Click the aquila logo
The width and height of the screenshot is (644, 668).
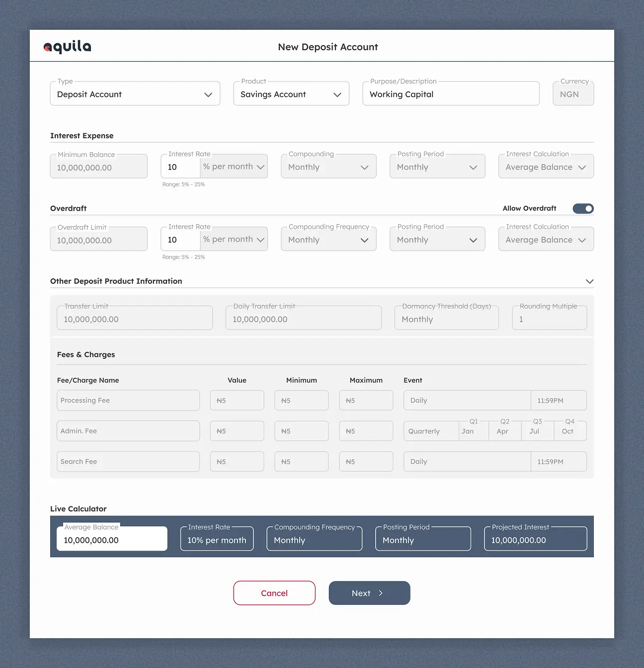[68, 47]
